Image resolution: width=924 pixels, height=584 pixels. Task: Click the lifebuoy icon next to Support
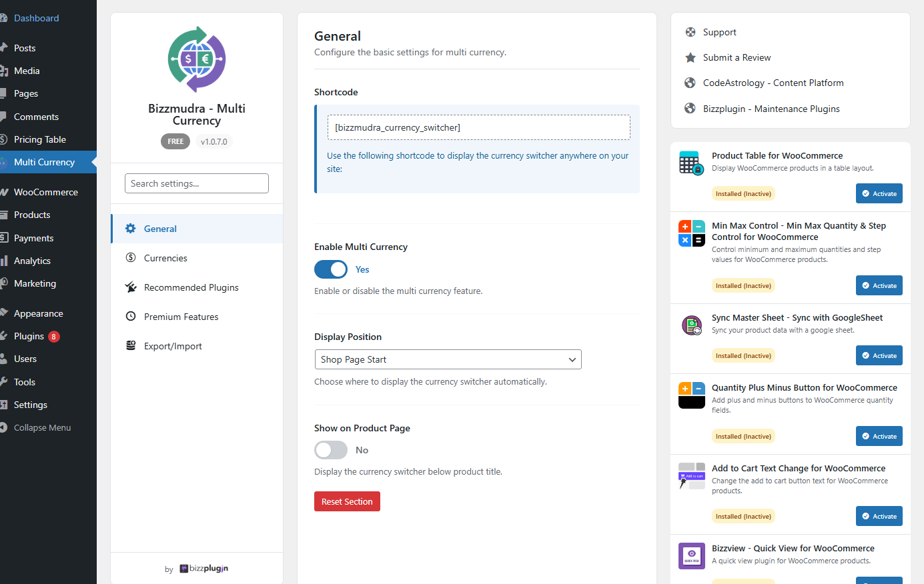pos(690,32)
